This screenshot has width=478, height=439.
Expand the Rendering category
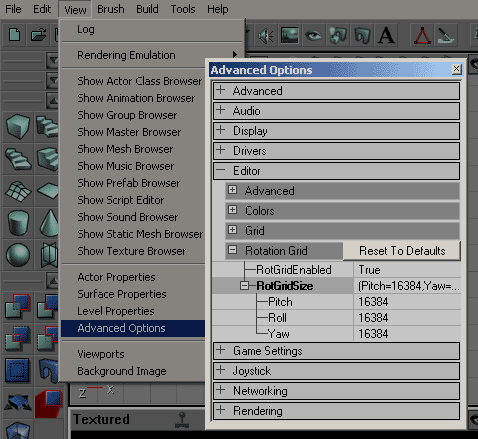pos(221,410)
